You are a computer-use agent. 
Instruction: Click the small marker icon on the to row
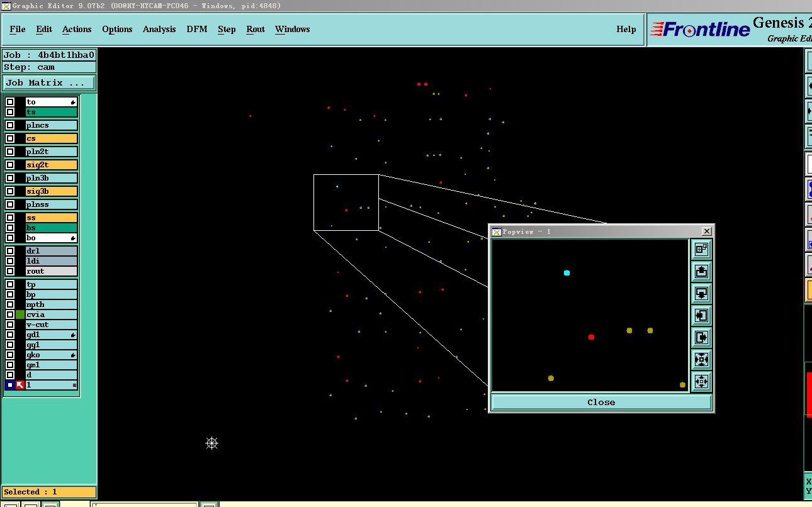73,102
